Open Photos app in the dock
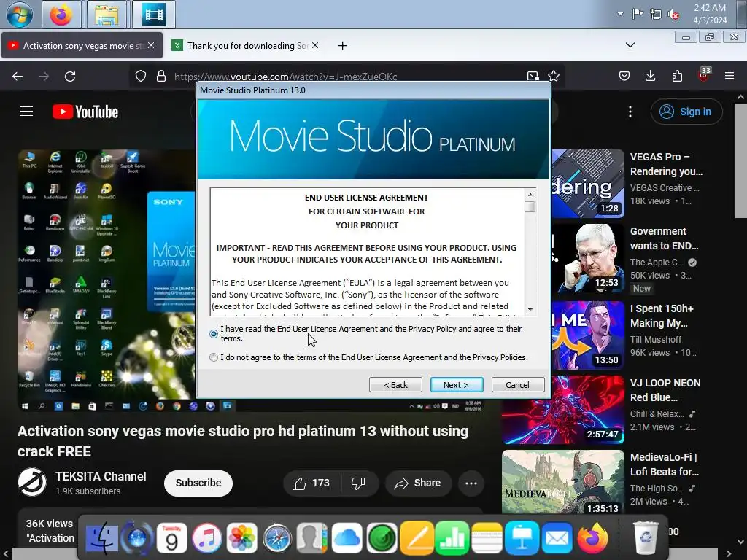This screenshot has height=560, width=747. (x=241, y=538)
